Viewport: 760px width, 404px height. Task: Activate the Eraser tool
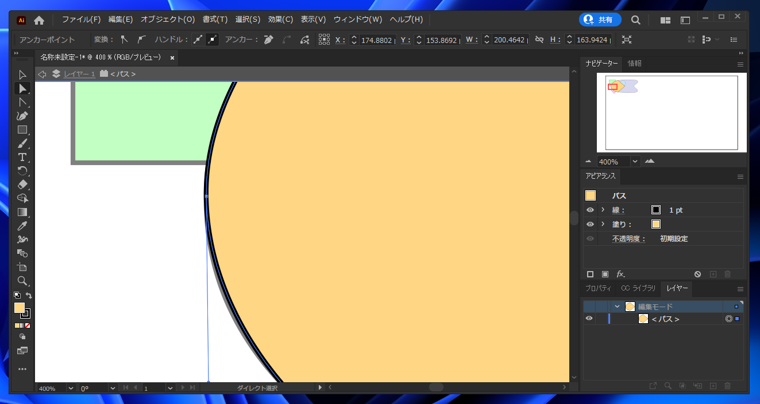click(22, 185)
